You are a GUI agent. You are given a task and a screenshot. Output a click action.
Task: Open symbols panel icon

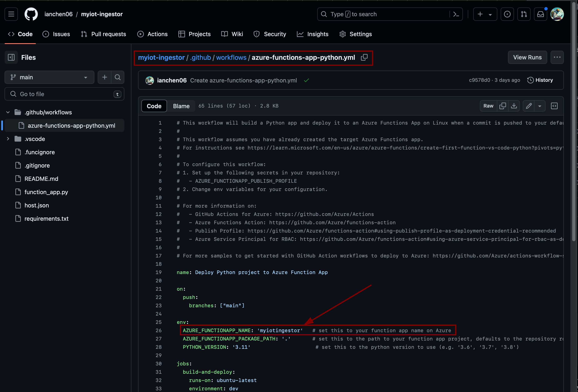point(554,106)
